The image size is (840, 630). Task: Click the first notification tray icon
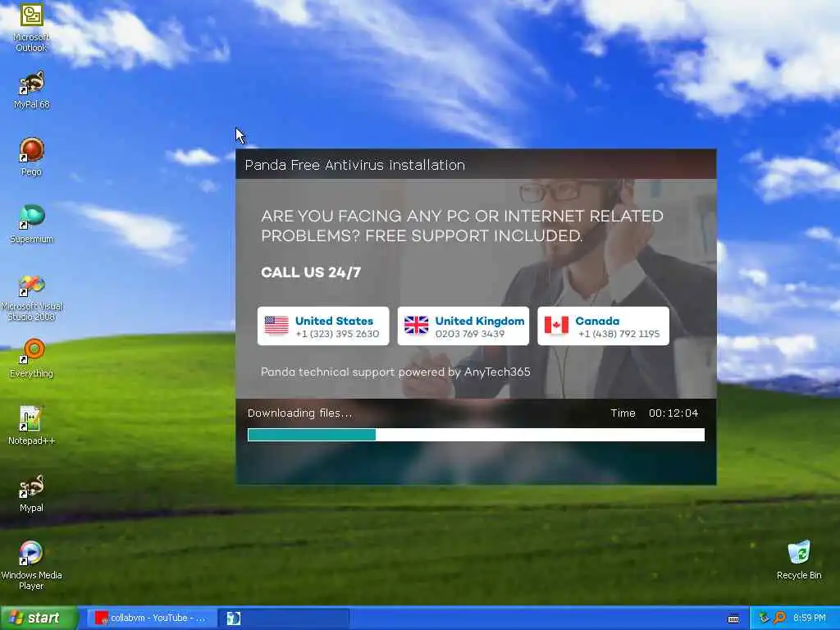click(x=764, y=619)
